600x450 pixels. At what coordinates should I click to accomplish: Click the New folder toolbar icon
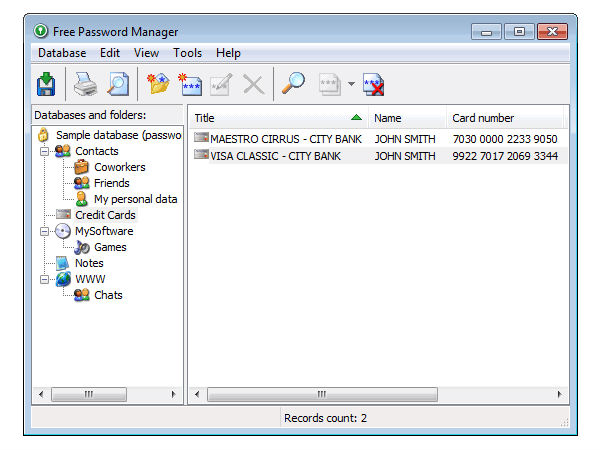click(x=158, y=84)
